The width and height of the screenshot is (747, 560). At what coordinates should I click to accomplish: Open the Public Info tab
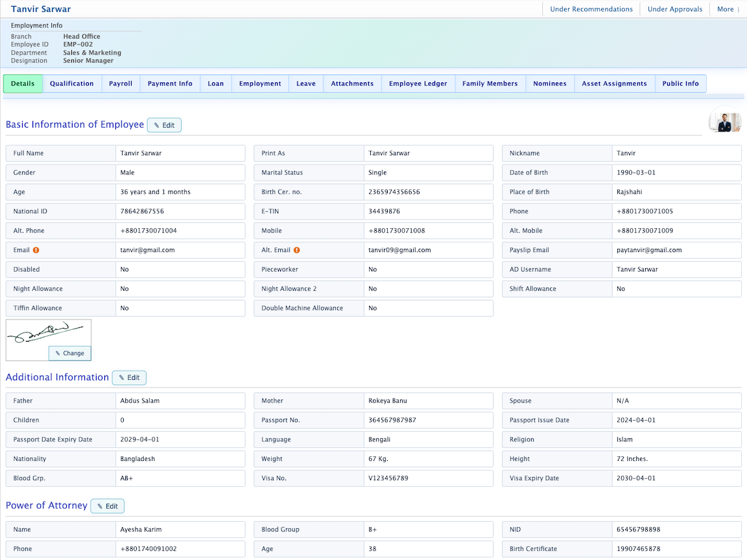pos(680,83)
